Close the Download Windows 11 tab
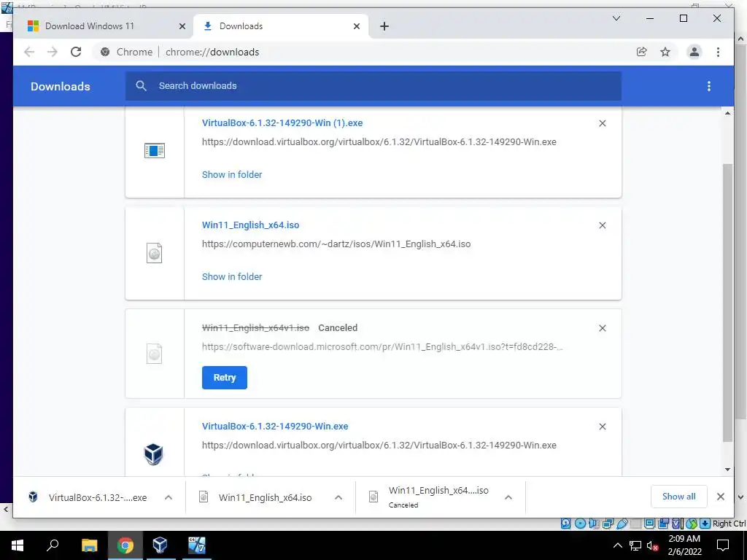This screenshot has width=747, height=560. coord(182,26)
